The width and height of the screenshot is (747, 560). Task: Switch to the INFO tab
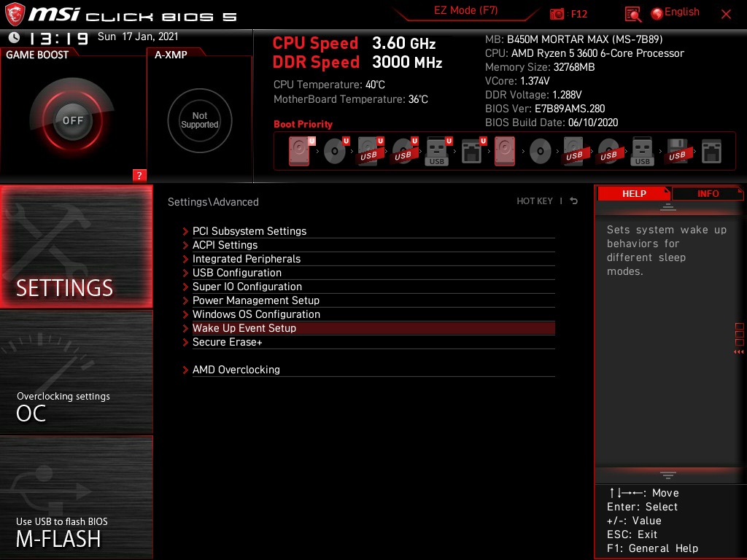tap(708, 193)
